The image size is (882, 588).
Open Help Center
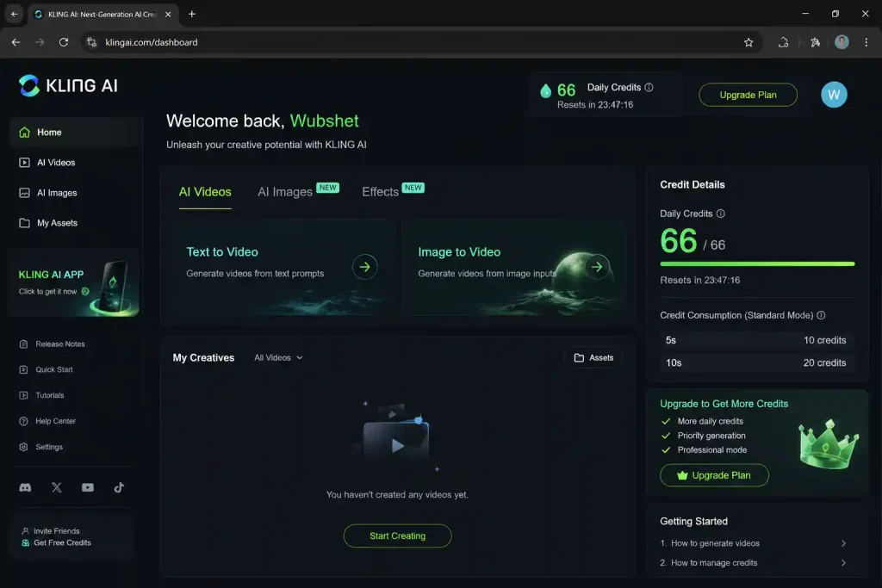coord(48,421)
